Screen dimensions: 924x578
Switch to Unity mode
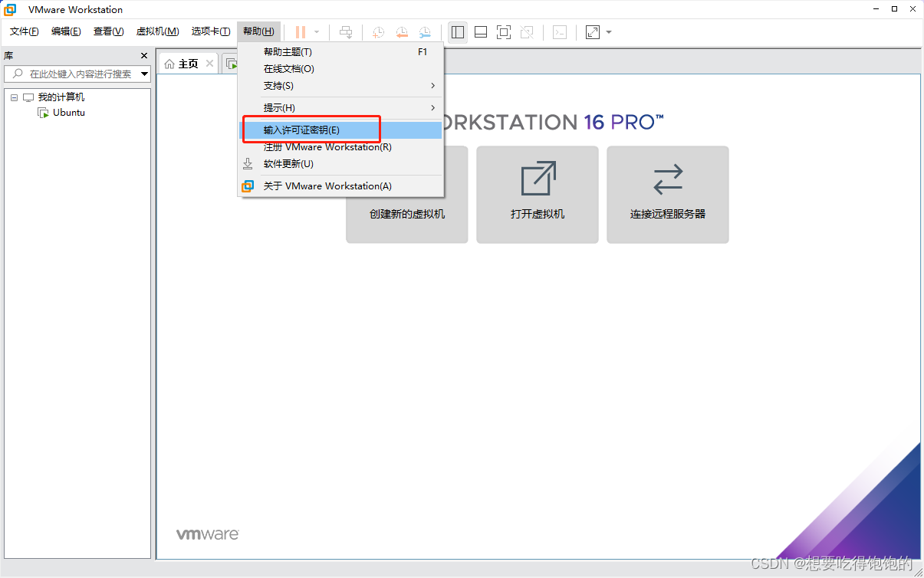pos(527,31)
